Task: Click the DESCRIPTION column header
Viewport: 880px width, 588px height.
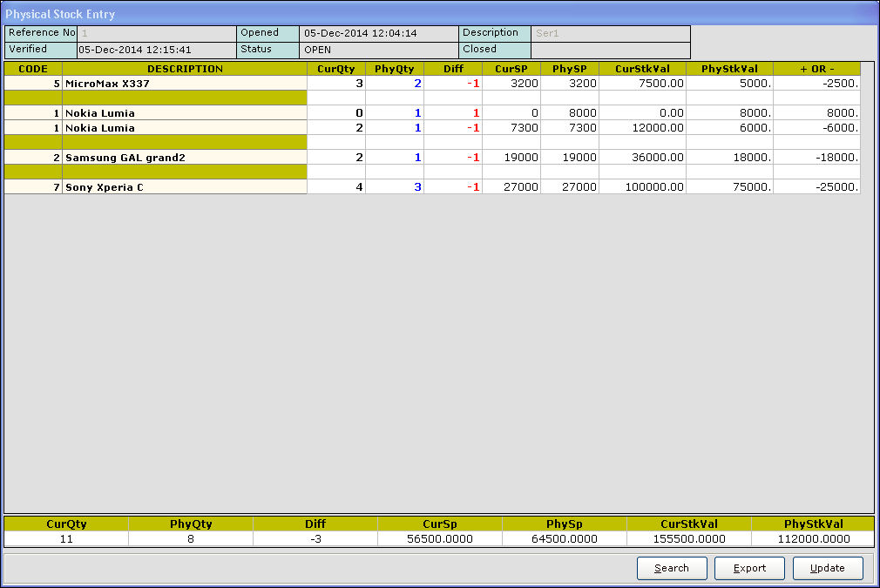Action: (185, 69)
